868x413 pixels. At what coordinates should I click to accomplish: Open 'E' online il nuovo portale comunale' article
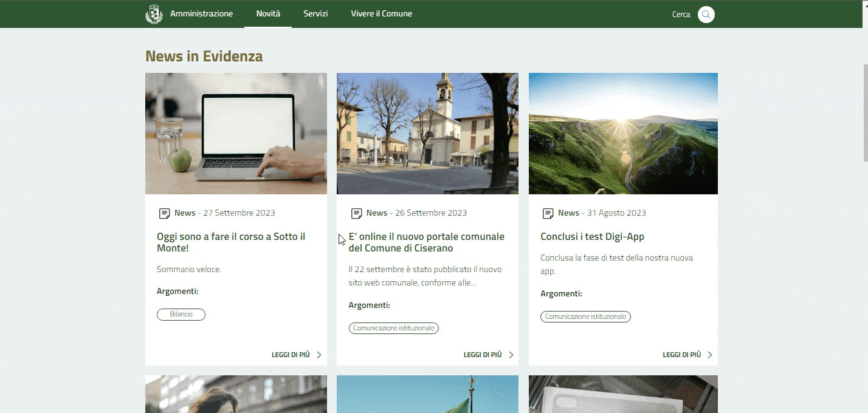426,242
